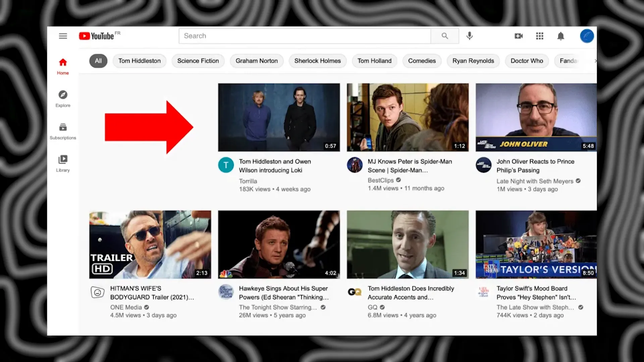Click the BestClips channel name

(x=380, y=180)
